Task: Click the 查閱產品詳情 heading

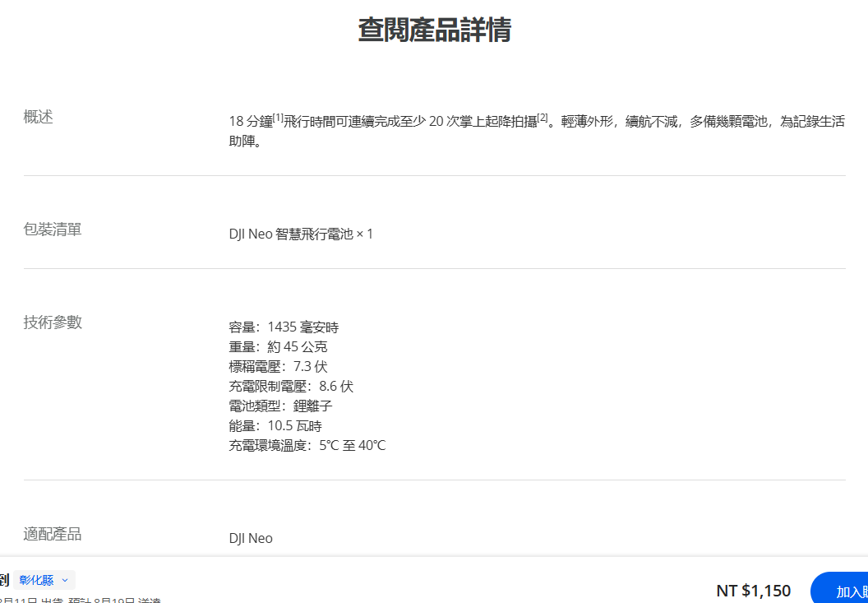Action: coord(435,30)
